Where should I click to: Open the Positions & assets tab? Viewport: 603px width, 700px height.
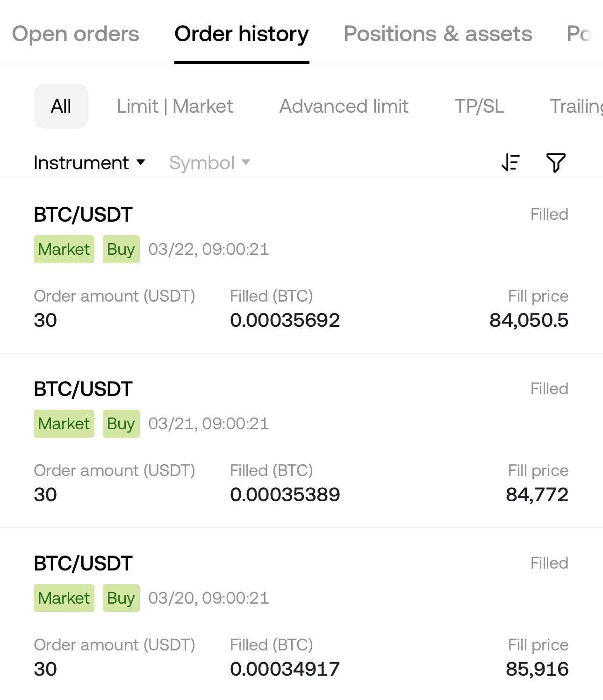438,34
